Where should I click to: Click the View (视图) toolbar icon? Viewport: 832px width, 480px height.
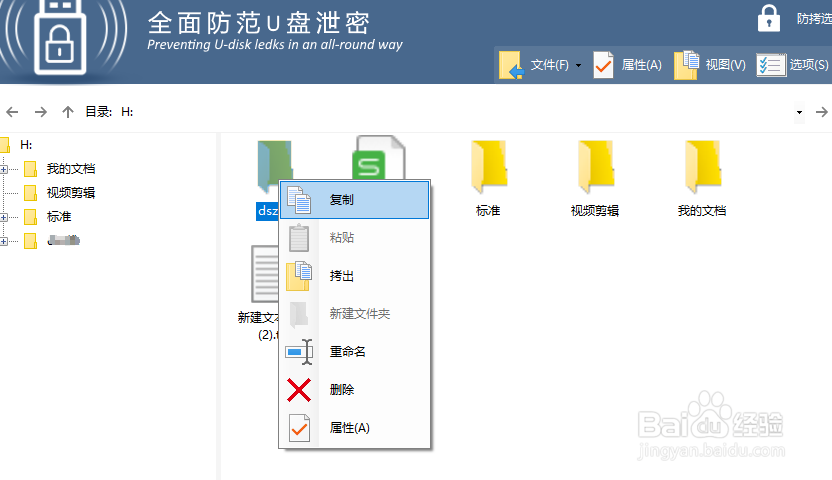(687, 65)
